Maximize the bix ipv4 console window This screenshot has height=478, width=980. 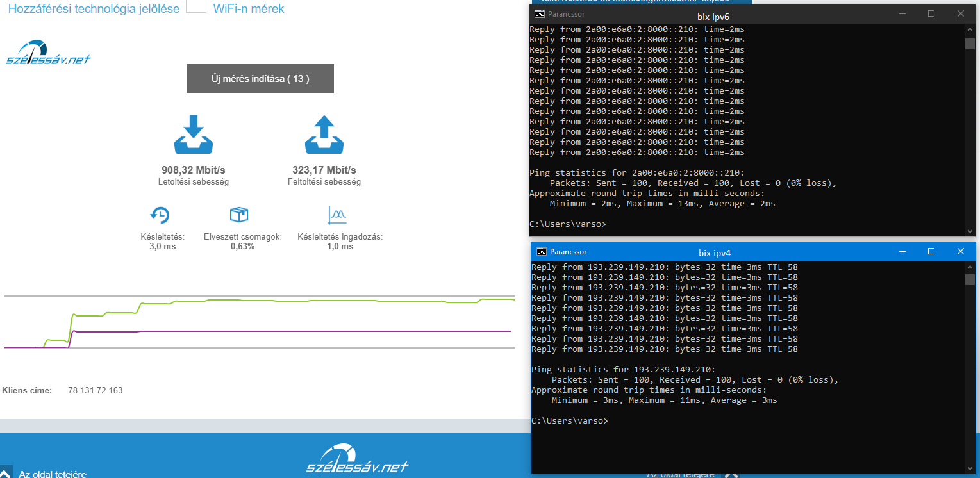(931, 252)
